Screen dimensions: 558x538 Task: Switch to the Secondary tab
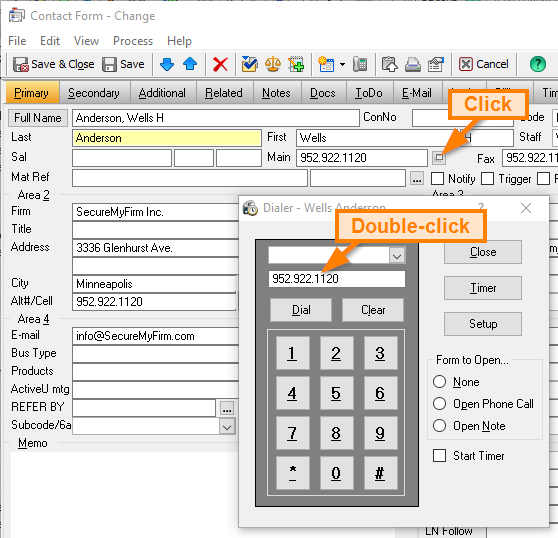[94, 93]
